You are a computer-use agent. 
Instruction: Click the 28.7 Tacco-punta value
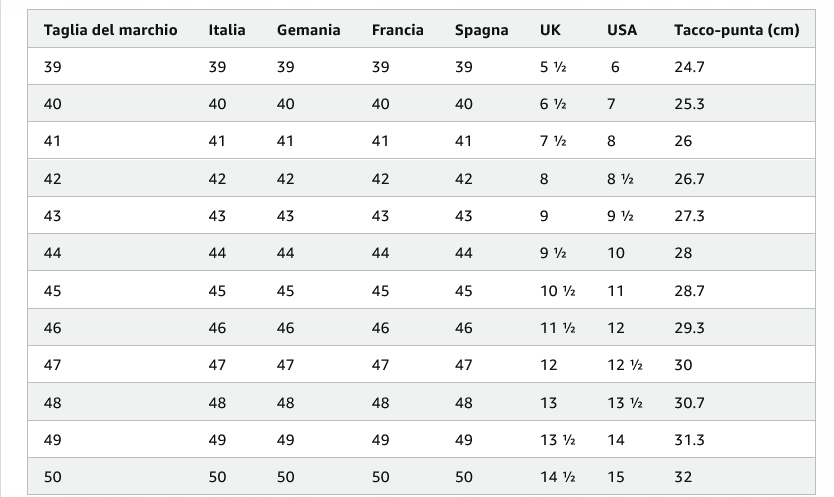click(690, 291)
